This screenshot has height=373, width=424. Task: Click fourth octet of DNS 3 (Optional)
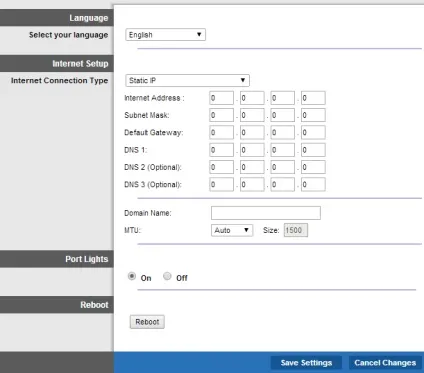pyautogui.click(x=313, y=185)
